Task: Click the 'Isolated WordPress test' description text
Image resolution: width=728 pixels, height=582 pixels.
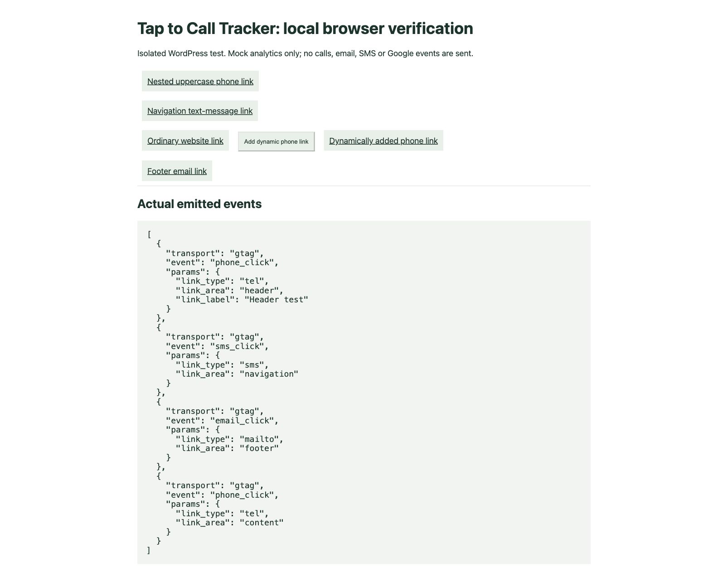Action: coord(305,53)
